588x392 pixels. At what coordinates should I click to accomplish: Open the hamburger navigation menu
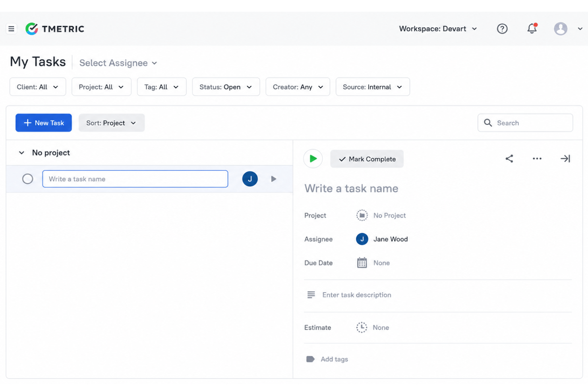(x=11, y=29)
